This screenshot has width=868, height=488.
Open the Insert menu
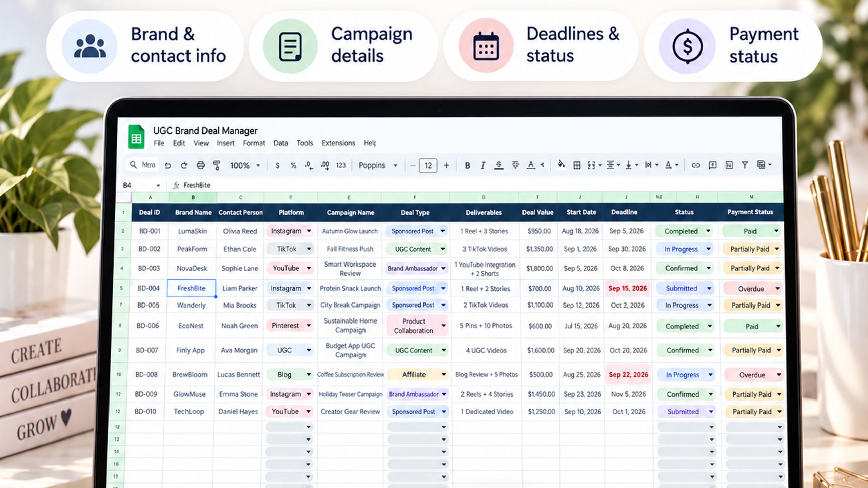click(225, 143)
